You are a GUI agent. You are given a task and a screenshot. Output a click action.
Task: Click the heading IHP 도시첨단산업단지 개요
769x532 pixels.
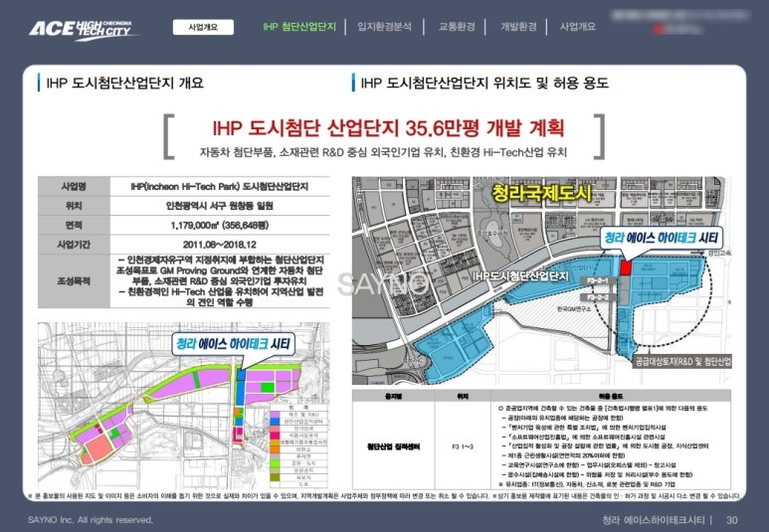(x=124, y=83)
